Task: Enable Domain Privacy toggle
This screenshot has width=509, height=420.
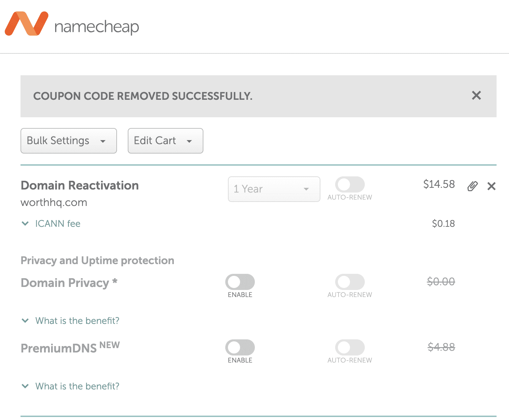Action: pos(240,282)
